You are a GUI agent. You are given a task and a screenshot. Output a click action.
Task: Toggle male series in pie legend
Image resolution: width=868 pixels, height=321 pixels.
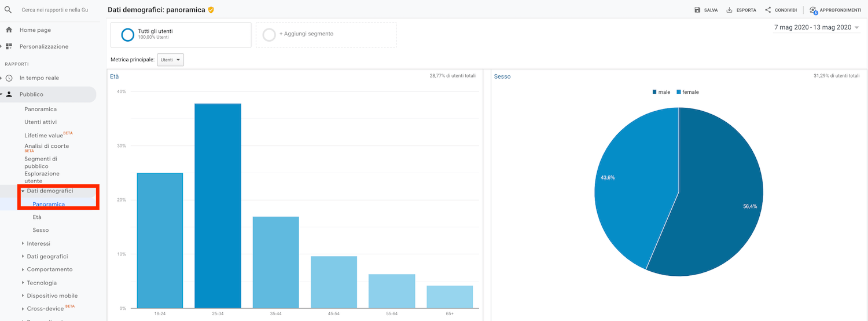pos(661,92)
